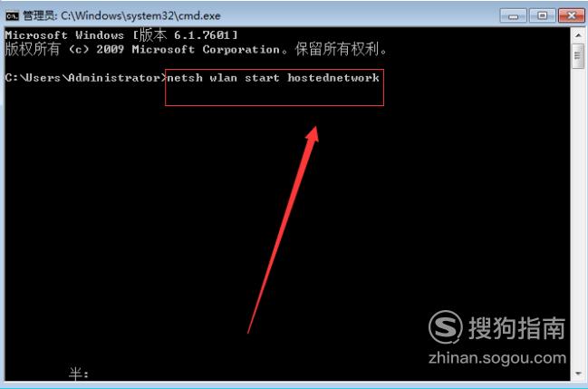The image size is (588, 389).
Task: Click the word hostednetwork in the command
Action: click(x=333, y=78)
